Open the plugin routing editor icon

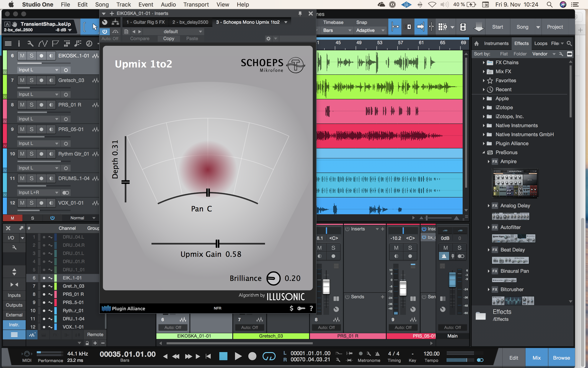(x=115, y=22)
